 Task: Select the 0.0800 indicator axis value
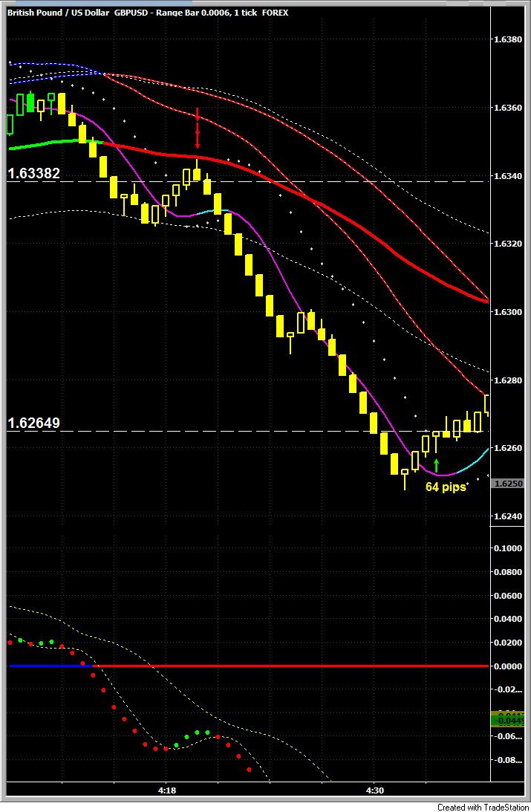508,572
